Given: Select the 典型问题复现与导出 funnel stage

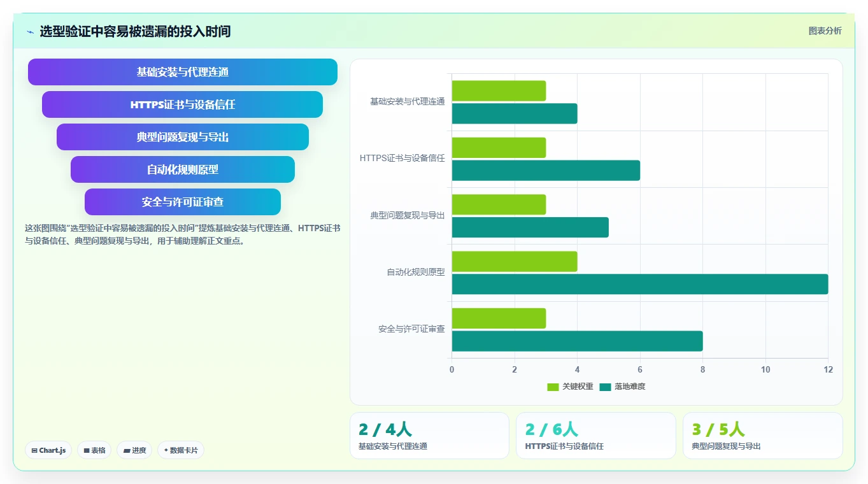Looking at the screenshot, I should (x=183, y=137).
